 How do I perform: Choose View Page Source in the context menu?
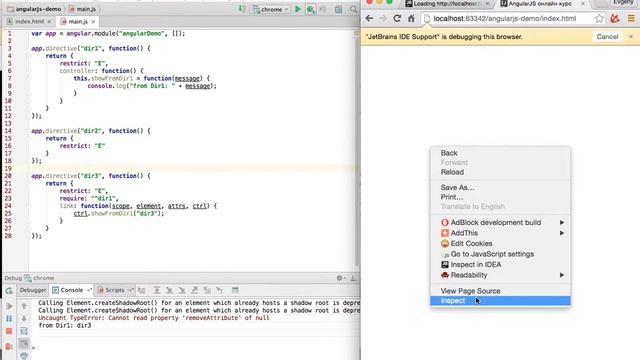click(x=500, y=291)
